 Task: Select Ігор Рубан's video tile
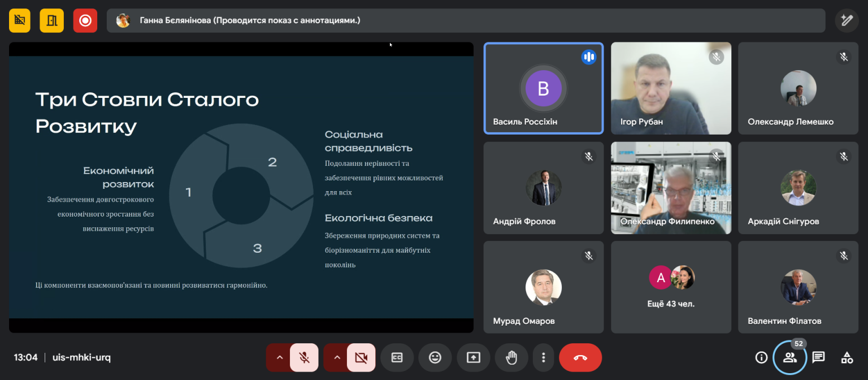(671, 88)
